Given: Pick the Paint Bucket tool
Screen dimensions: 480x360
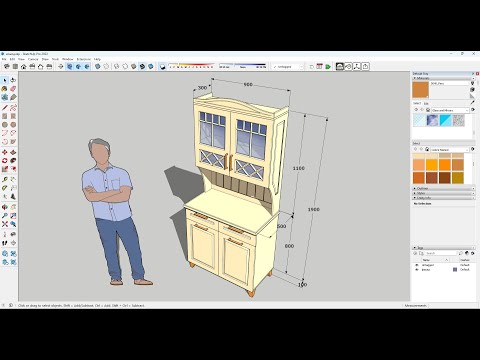Looking at the screenshot, I should (x=5, y=89).
